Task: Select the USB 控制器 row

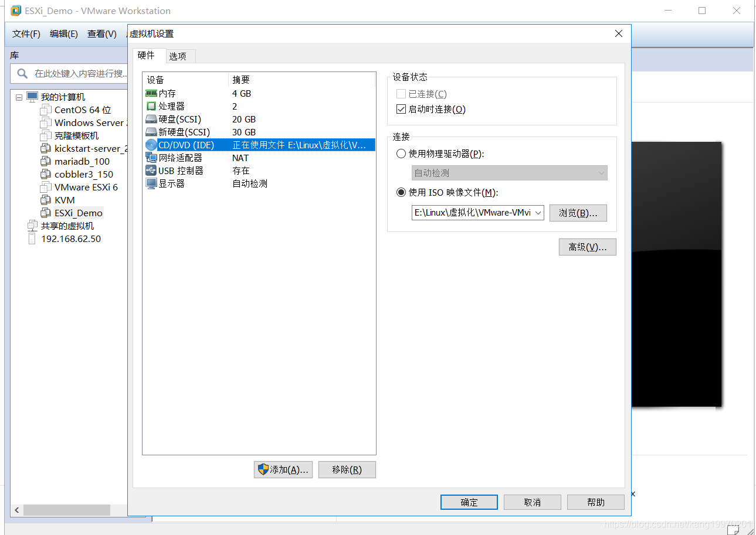Action: click(259, 171)
